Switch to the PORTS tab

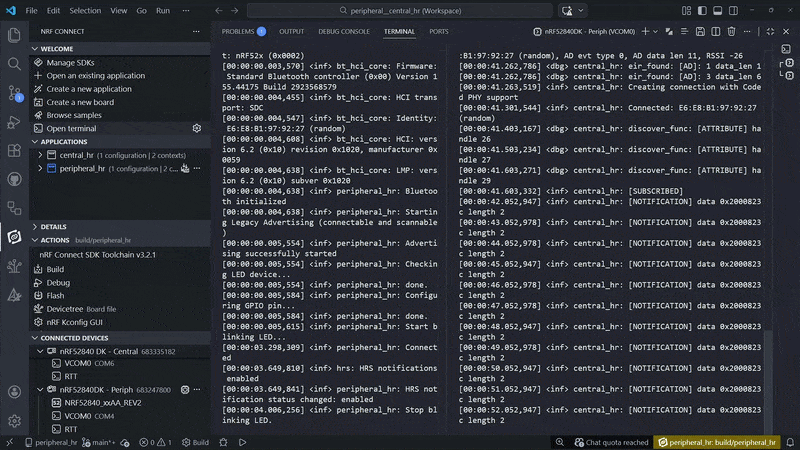tap(439, 32)
